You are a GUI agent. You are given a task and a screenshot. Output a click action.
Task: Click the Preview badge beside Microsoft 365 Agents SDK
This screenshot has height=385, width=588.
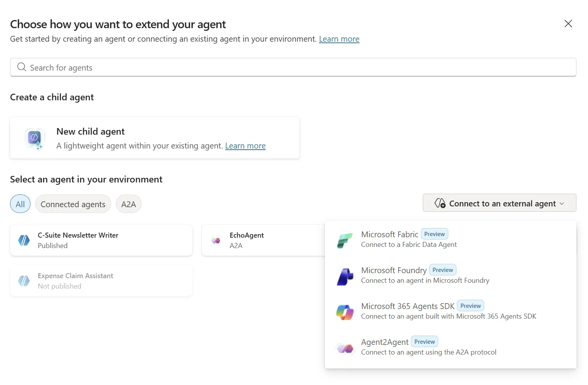470,306
